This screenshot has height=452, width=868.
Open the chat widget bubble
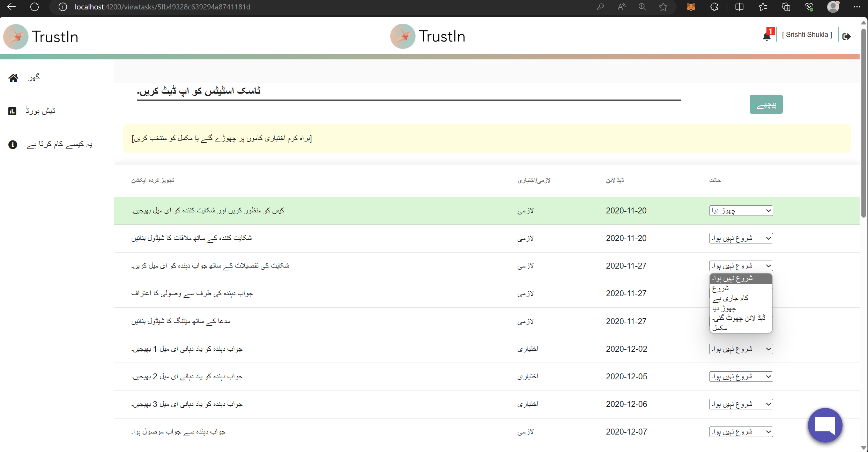[824, 425]
